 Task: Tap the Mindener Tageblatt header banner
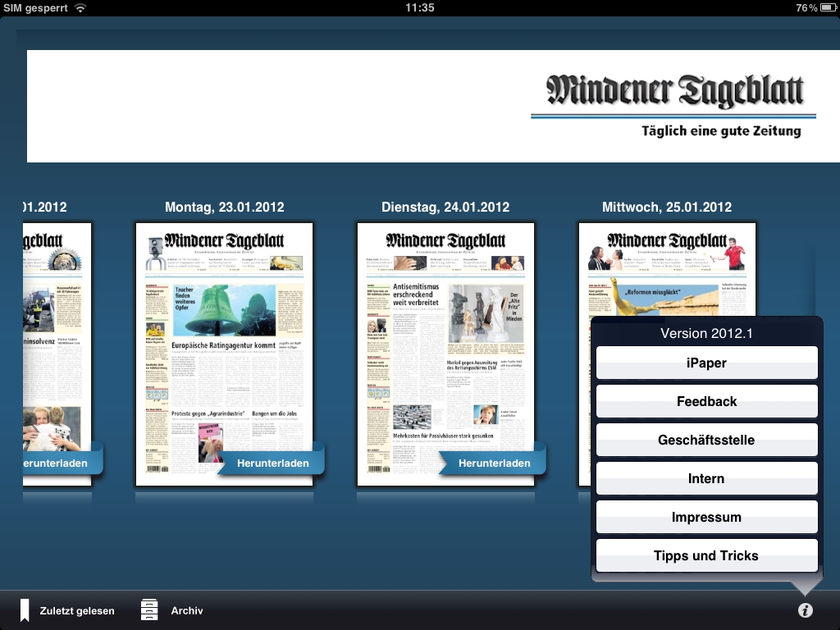pyautogui.click(x=433, y=106)
